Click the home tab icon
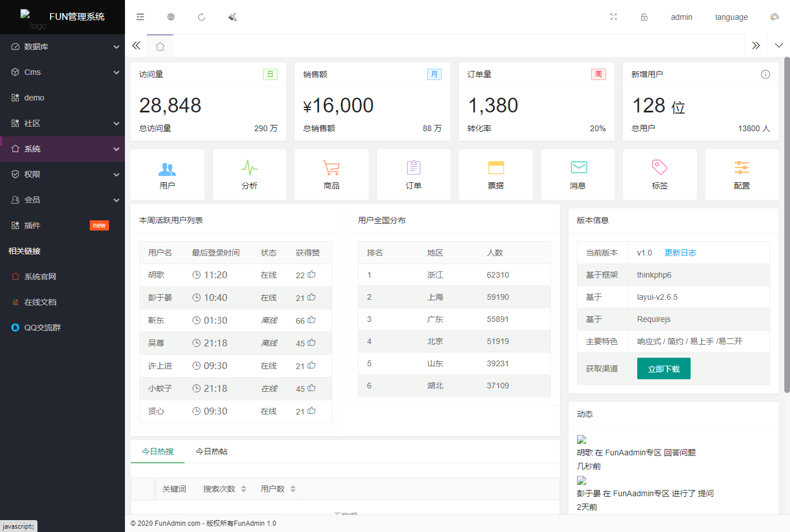 point(160,46)
